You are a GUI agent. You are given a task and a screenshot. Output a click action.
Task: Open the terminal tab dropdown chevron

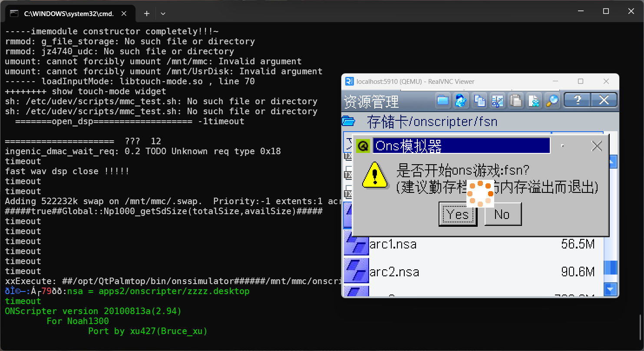click(163, 13)
